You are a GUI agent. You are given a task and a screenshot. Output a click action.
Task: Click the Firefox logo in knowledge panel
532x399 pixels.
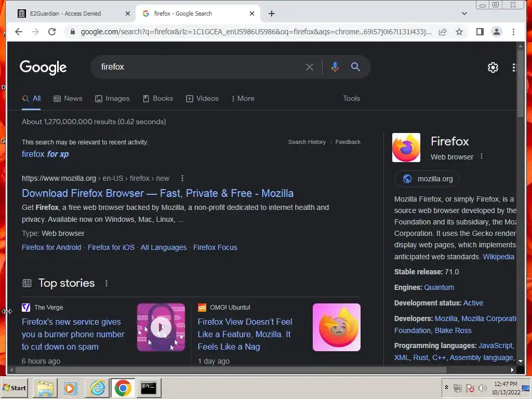point(406,148)
